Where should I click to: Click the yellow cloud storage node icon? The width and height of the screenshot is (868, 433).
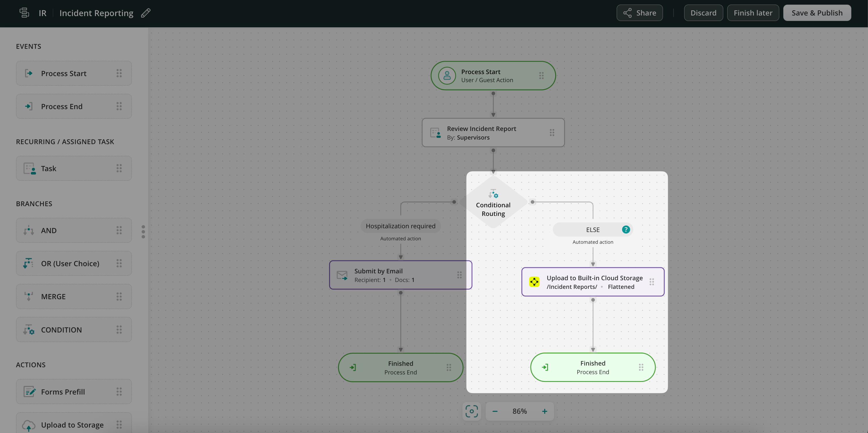[534, 282]
